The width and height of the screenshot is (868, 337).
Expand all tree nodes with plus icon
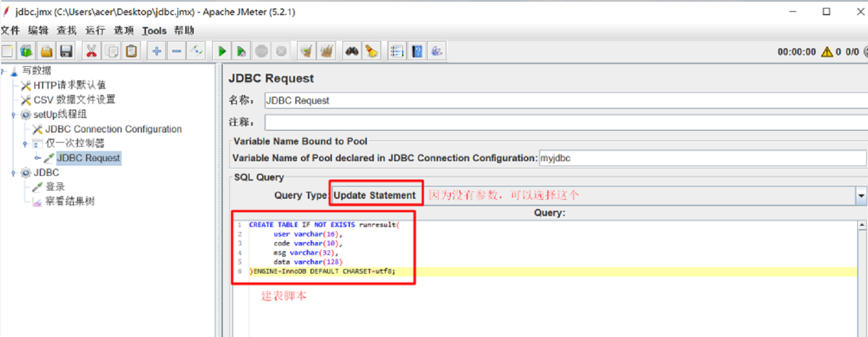tap(157, 52)
